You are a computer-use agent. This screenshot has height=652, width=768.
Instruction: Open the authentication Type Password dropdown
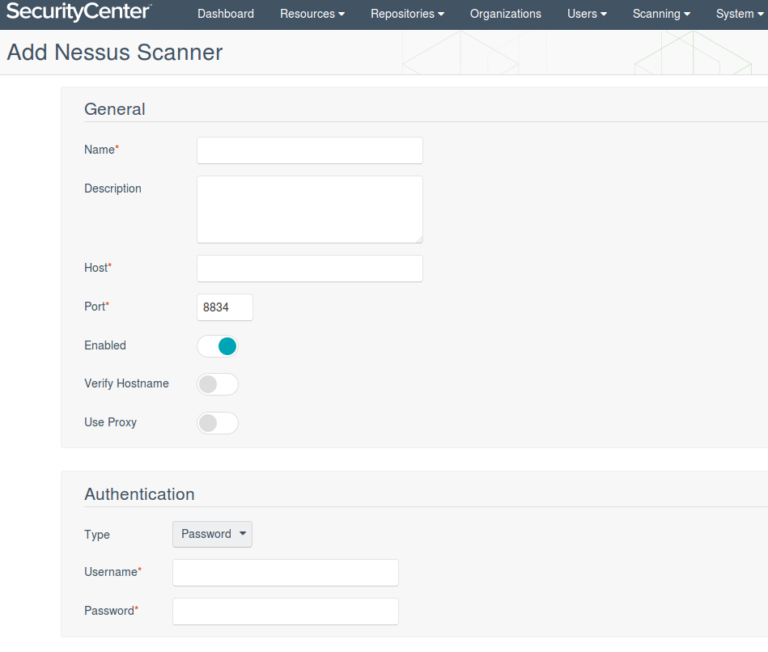[x=212, y=534]
